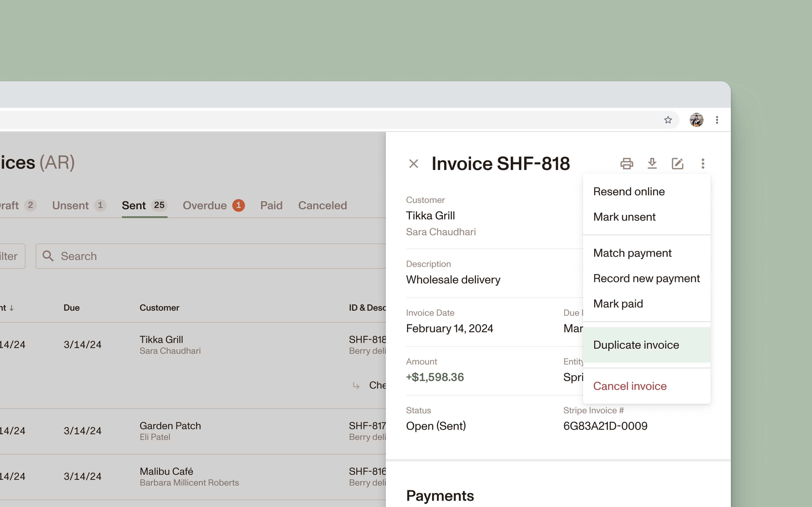812x507 pixels.
Task: Click the invoice three-dot more options icon
Action: pyautogui.click(x=703, y=164)
